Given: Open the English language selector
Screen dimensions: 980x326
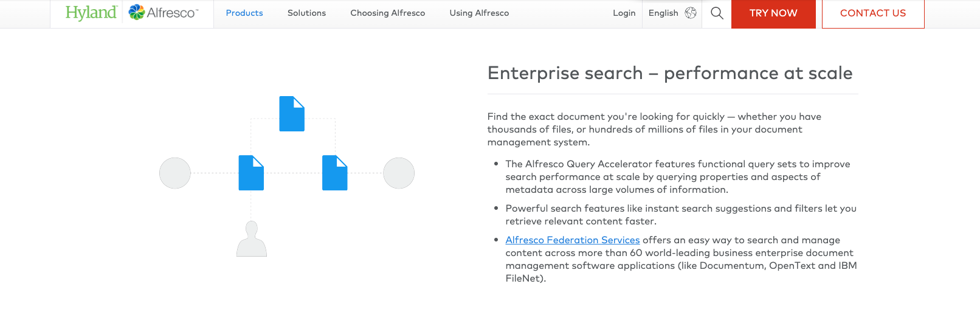Looking at the screenshot, I should pos(663,13).
